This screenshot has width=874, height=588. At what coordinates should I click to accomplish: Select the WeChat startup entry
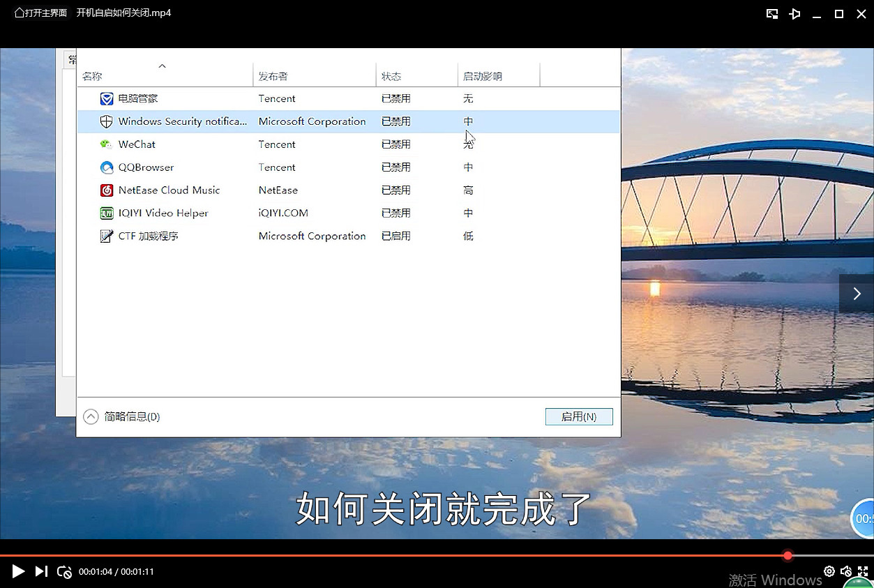(348, 144)
